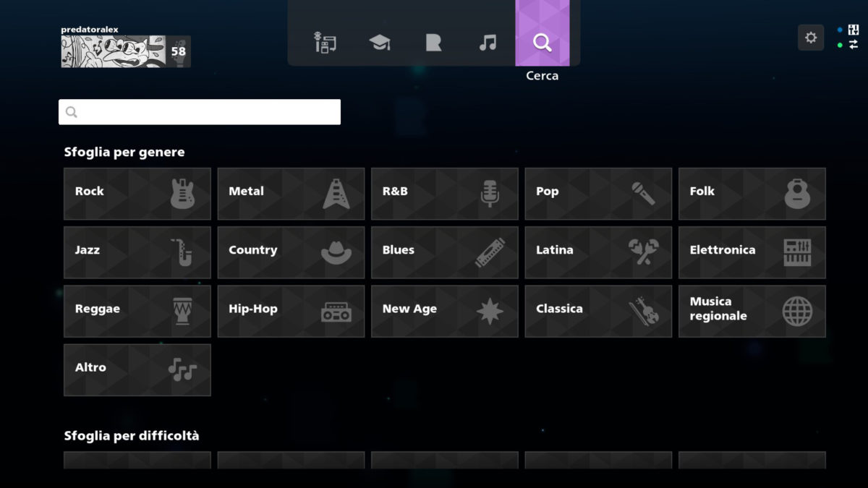Open the settings gear icon

[x=810, y=38]
